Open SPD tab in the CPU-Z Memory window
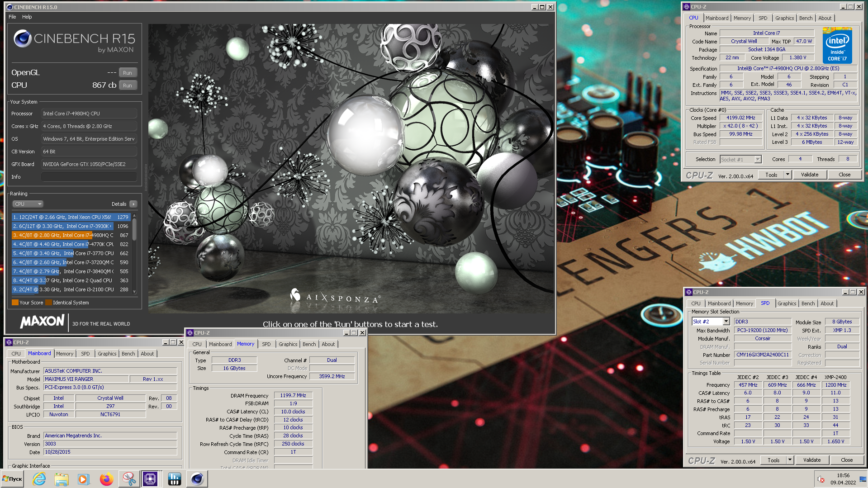 266,344
